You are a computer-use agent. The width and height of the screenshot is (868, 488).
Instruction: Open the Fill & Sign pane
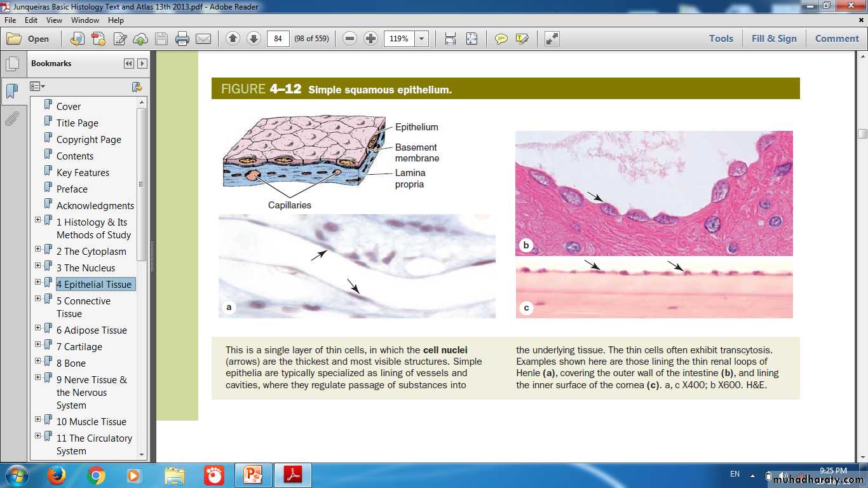[x=773, y=39]
